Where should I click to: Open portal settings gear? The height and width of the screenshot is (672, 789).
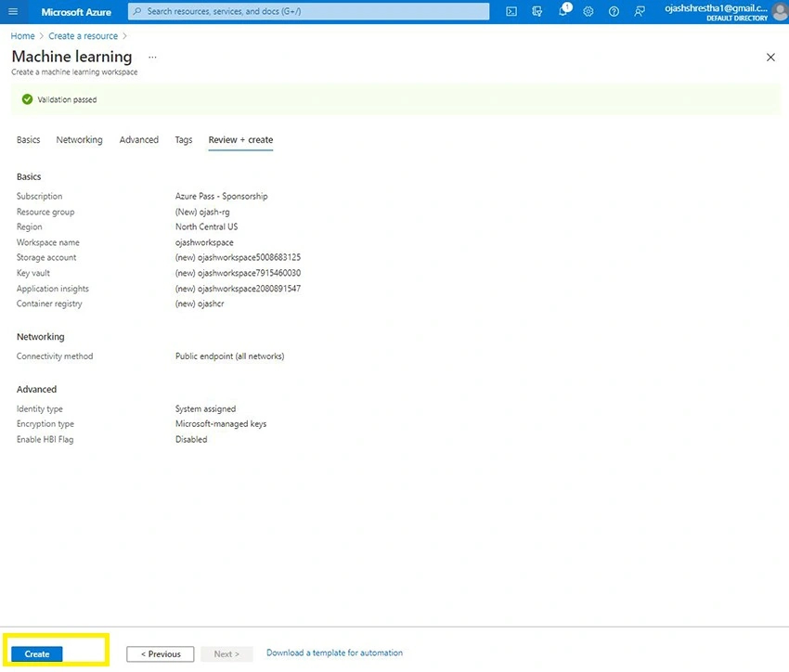(589, 11)
